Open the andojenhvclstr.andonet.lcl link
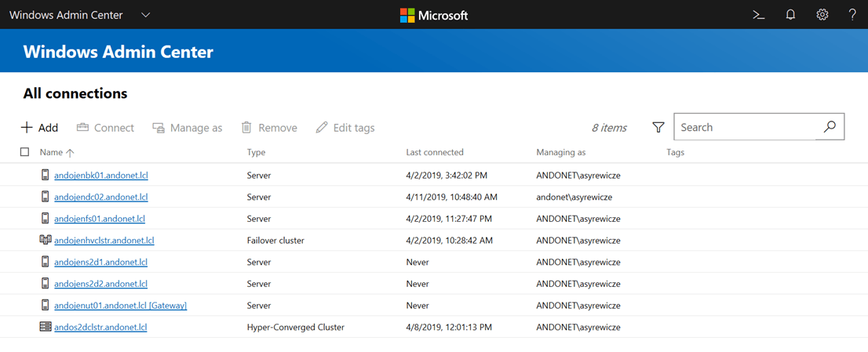Viewport: 868px width, 352px height. 104,241
